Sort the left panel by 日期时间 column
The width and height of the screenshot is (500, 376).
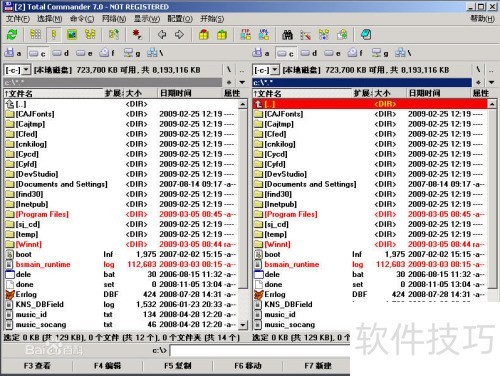tap(190, 93)
